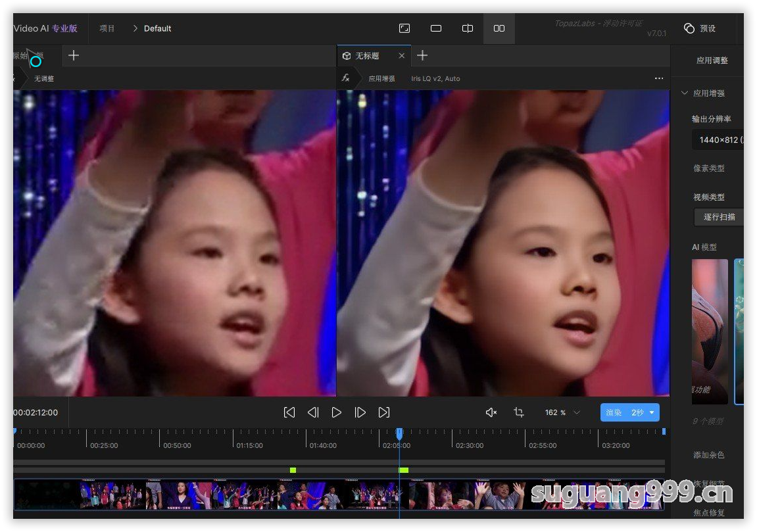The width and height of the screenshot is (757, 532).
Task: Open the 1440×812 output resolution dropdown
Action: (719, 139)
